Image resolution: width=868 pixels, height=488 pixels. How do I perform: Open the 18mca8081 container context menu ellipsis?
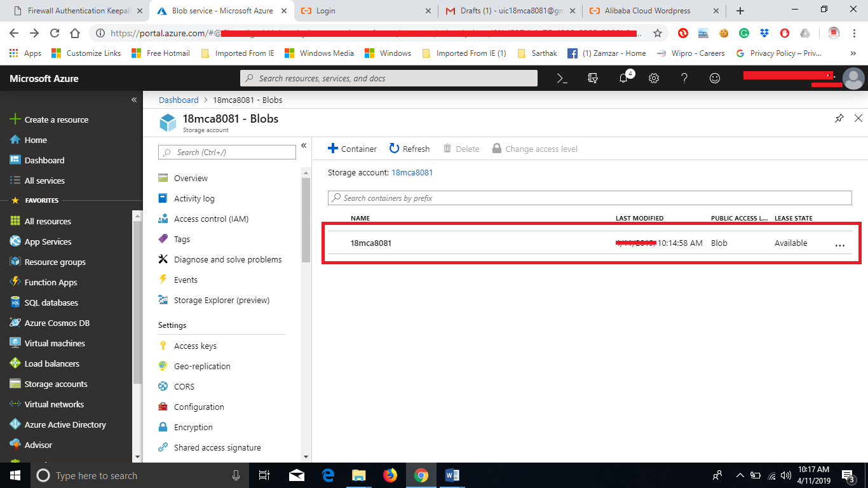tap(839, 245)
